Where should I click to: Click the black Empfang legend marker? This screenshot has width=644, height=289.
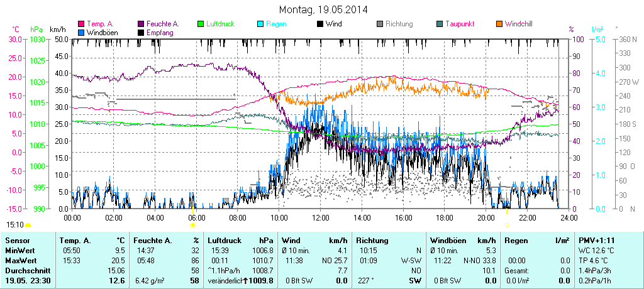click(x=141, y=32)
